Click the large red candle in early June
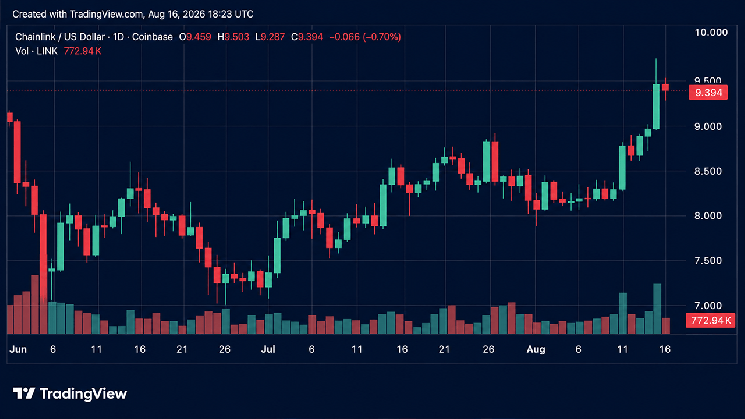The image size is (745, 419). click(43, 257)
